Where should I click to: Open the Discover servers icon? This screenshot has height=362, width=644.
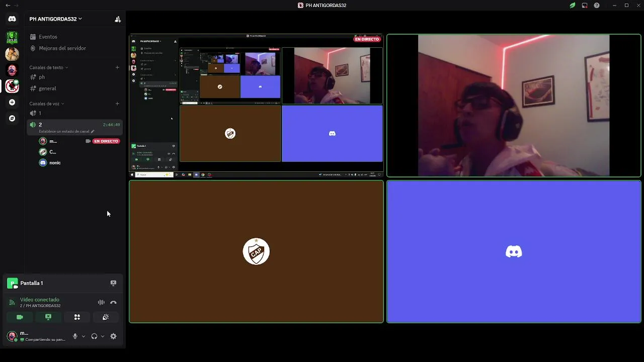tap(12, 119)
